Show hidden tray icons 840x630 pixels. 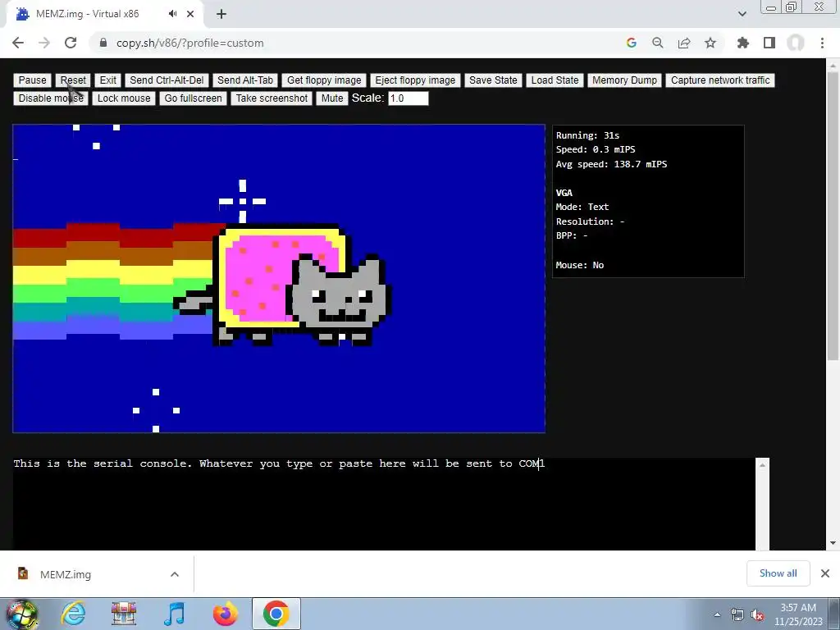[717, 614]
